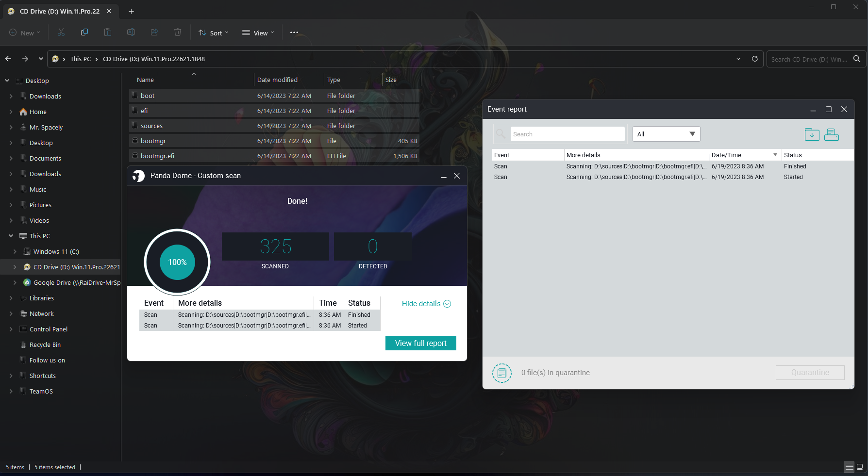Image resolution: width=868 pixels, height=476 pixels.
Task: Click the export report folder icon
Action: 812,134
